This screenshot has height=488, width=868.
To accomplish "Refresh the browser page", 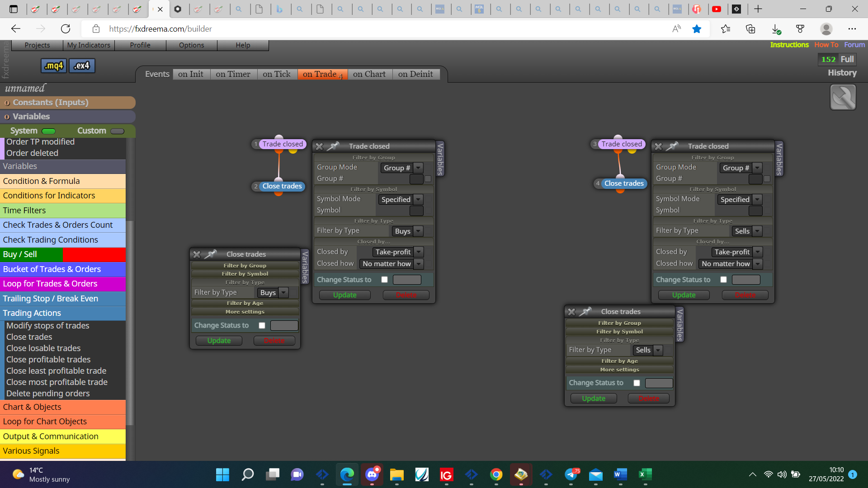I will (66, 29).
